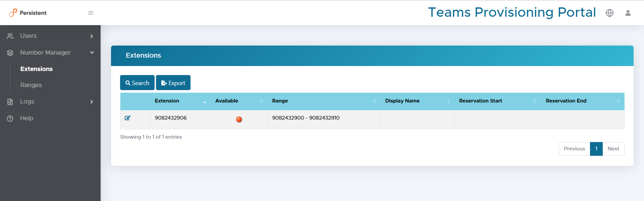Screen dimensions: 644x201
Task: Sort by Available column arrows
Action: pos(261,101)
